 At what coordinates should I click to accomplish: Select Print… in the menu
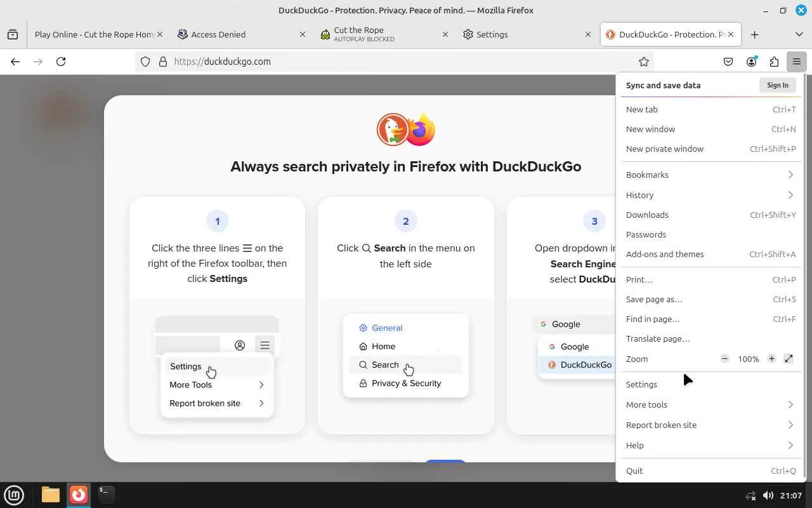tap(710, 279)
